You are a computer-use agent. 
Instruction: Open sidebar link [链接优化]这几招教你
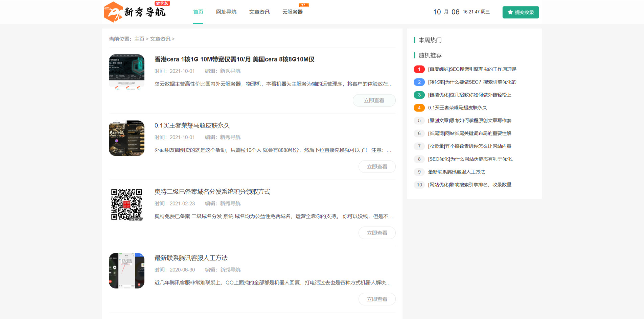(470, 95)
